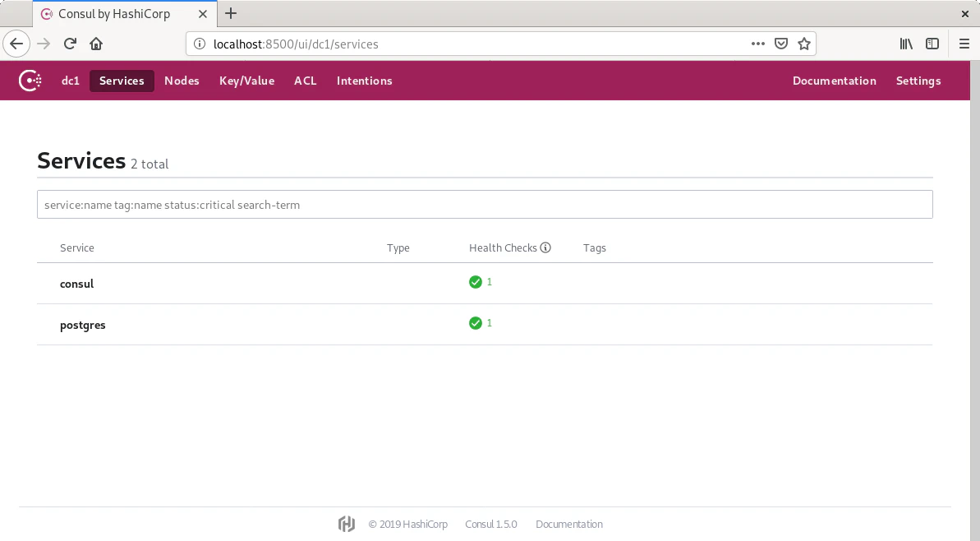Click the services search filter field
The height and width of the screenshot is (541, 980).
(x=485, y=205)
